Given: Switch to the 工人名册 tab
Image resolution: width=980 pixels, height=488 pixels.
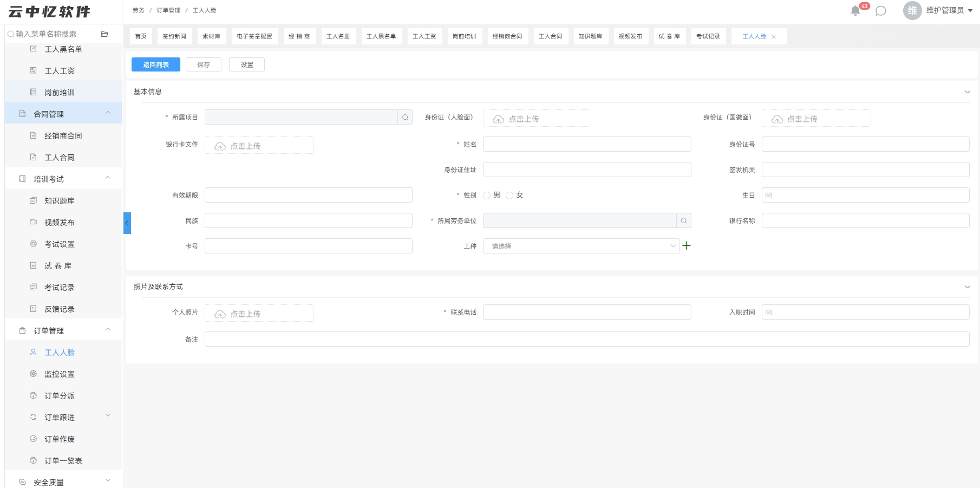Looking at the screenshot, I should [x=338, y=36].
